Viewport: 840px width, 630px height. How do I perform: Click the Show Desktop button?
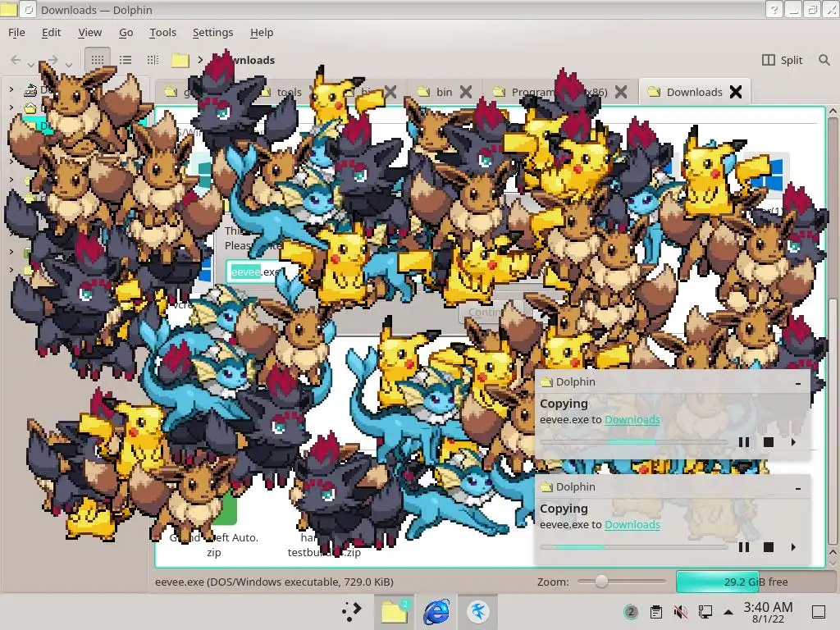coord(818,612)
